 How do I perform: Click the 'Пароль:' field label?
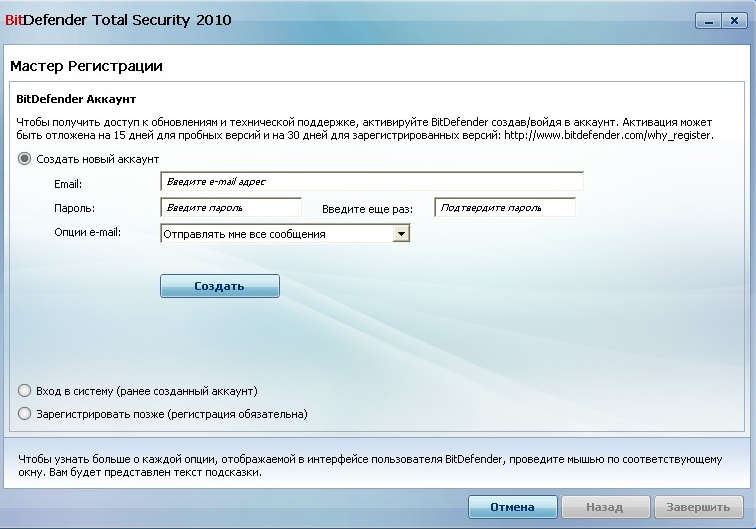point(75,209)
